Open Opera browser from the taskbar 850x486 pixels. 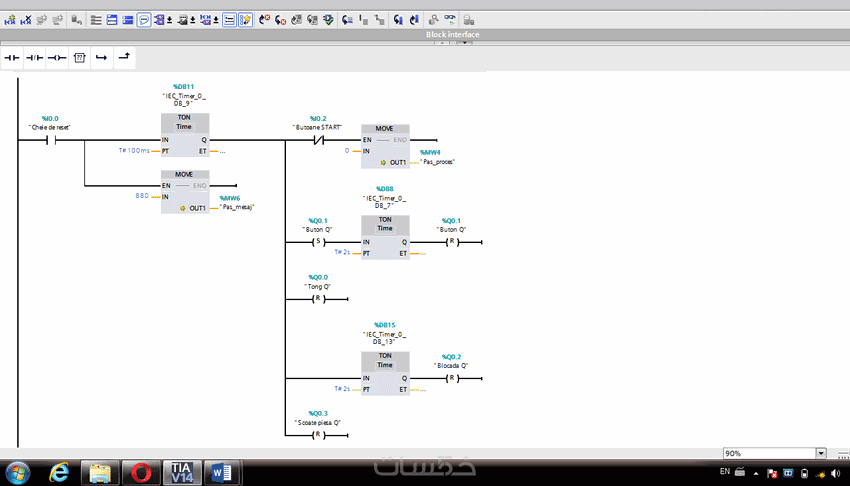click(x=141, y=473)
